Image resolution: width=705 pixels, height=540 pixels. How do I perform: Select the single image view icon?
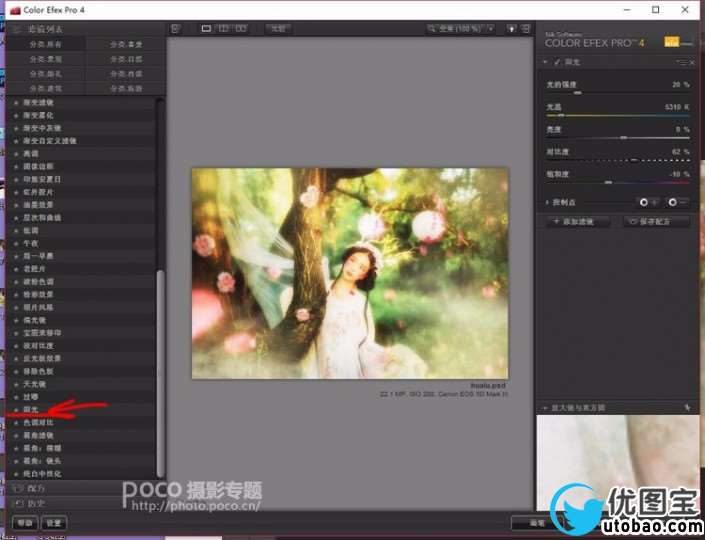207,29
